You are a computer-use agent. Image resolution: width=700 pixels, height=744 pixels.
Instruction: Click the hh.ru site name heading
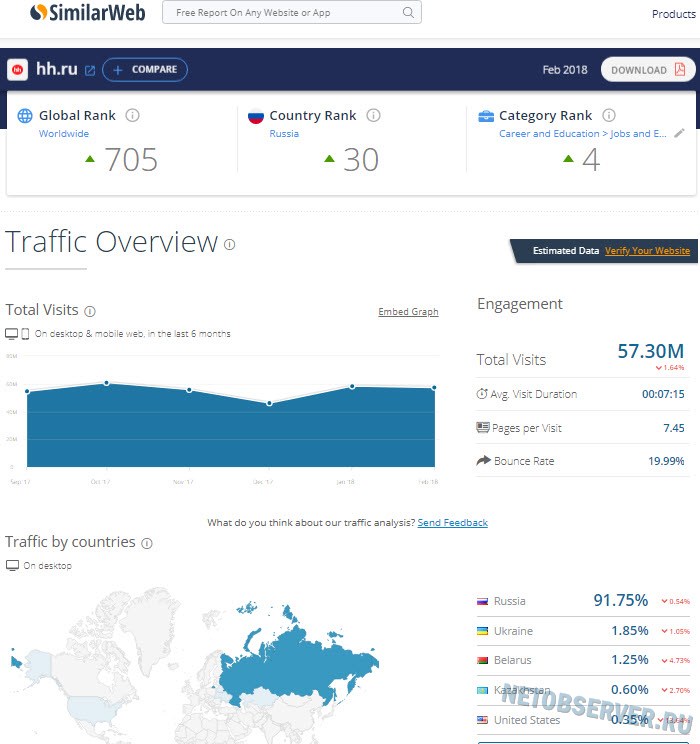tap(56, 69)
